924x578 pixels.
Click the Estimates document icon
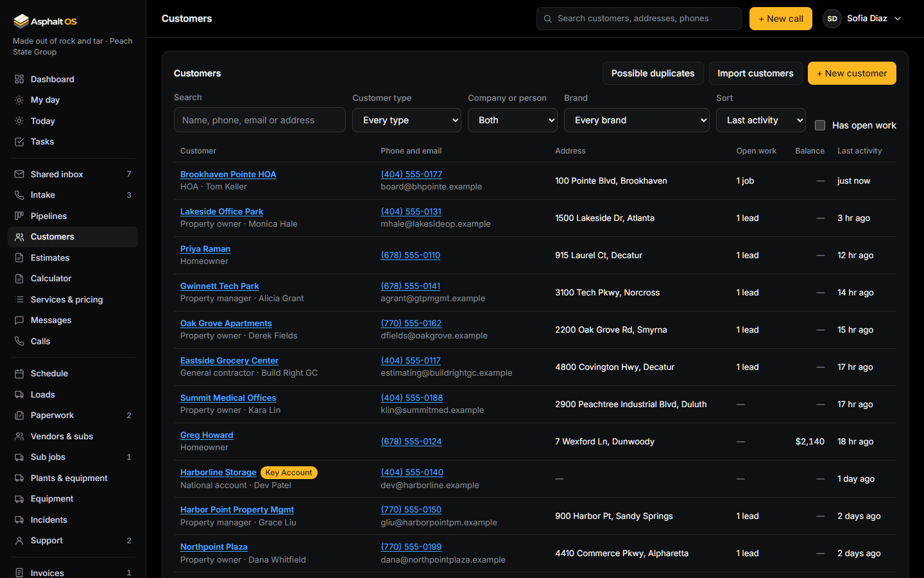click(x=19, y=258)
